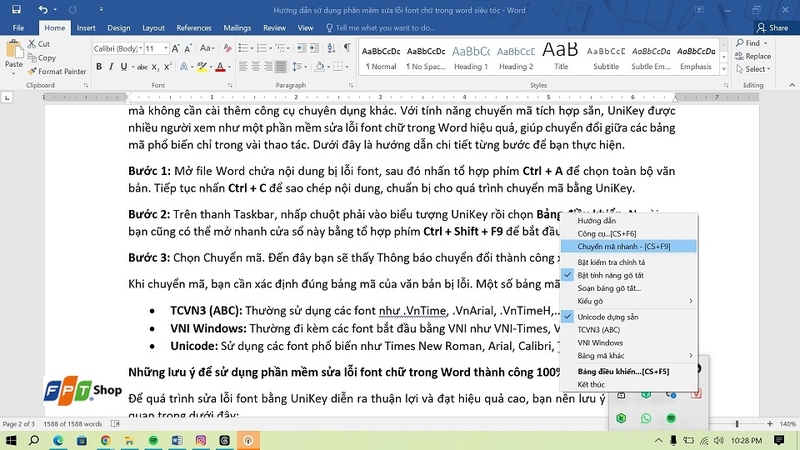
Task: Toggle show paragraph marks
Action: (347, 48)
